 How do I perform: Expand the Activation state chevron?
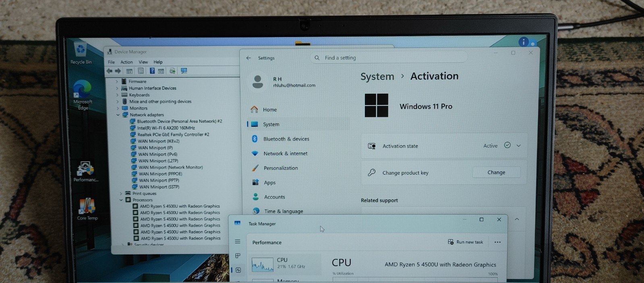[518, 146]
